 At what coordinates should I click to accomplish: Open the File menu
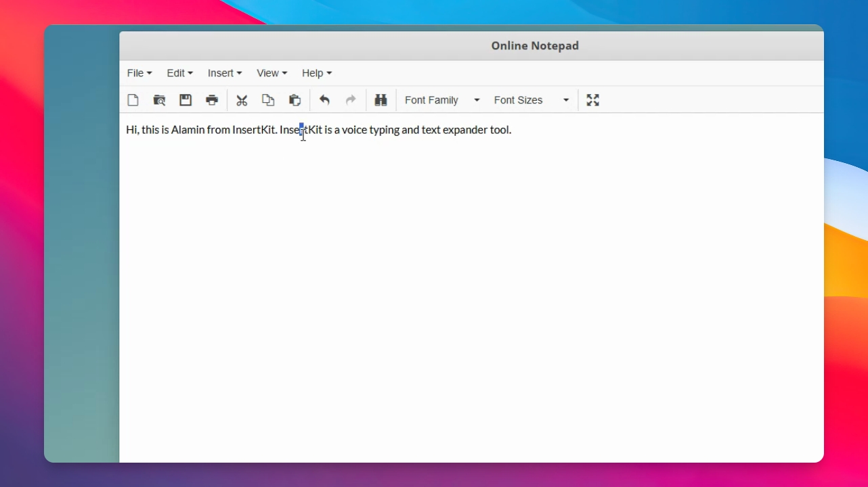click(139, 73)
